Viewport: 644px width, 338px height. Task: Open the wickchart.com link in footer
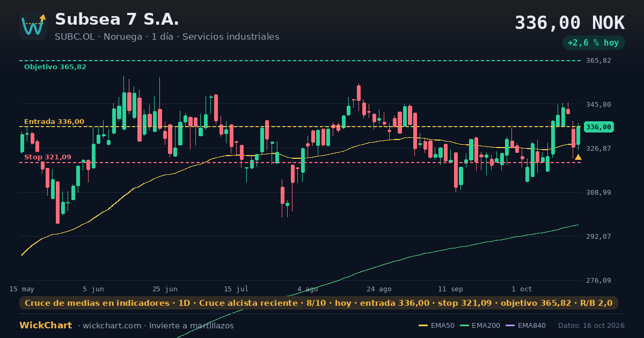click(x=112, y=326)
